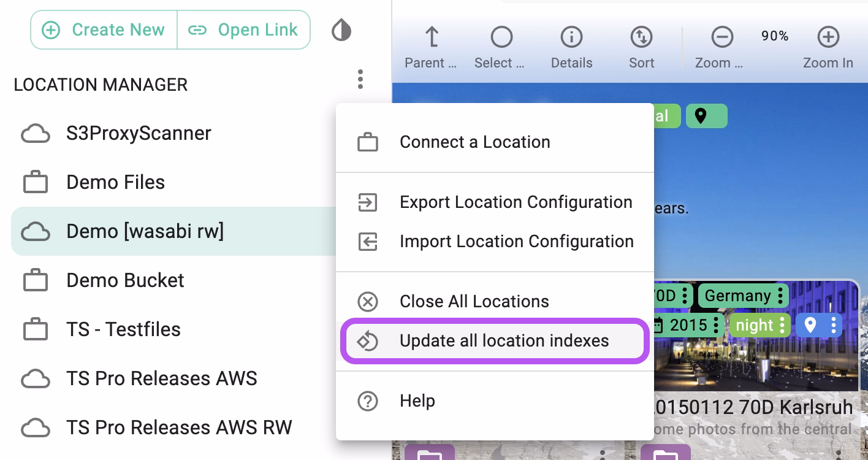
Task: Open the Location Manager three-dot menu
Action: point(360,80)
